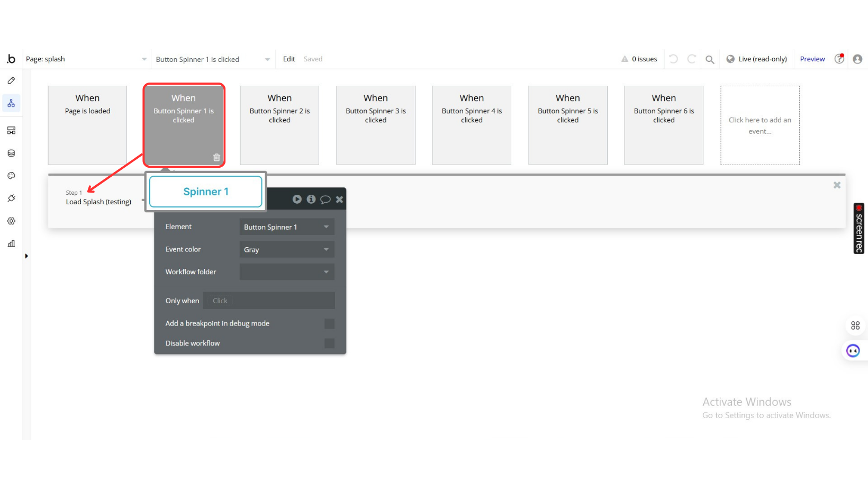Open the Live (read-only) version selector
This screenshot has width=868, height=489.
click(756, 59)
